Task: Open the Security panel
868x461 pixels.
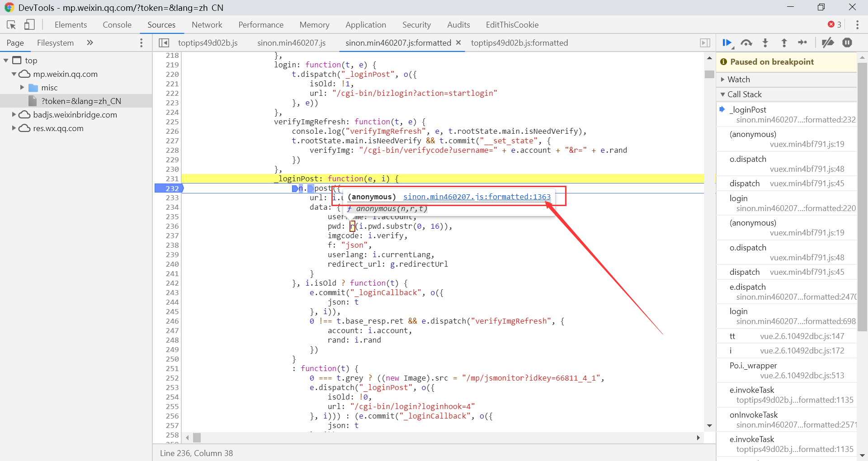Action: point(416,25)
